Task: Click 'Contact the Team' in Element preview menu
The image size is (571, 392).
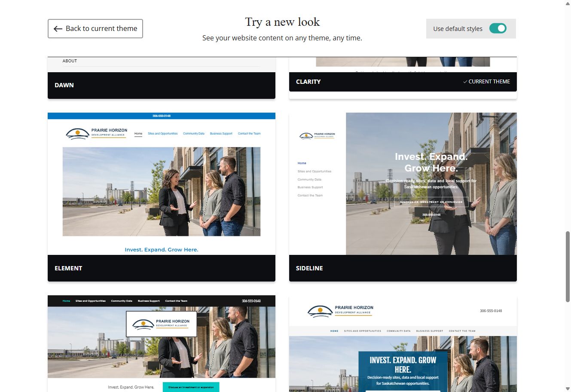Action: click(x=249, y=134)
